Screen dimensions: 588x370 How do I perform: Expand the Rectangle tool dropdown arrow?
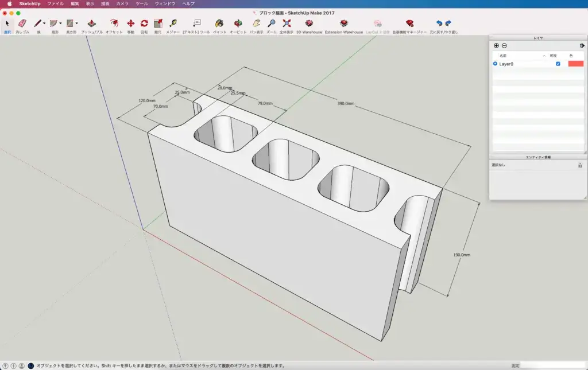[x=76, y=23]
